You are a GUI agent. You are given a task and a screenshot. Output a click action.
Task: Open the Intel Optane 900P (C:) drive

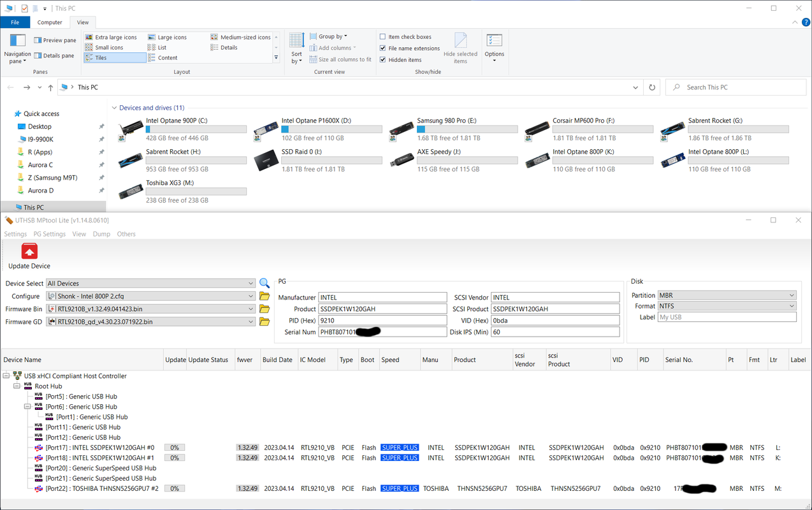point(182,129)
